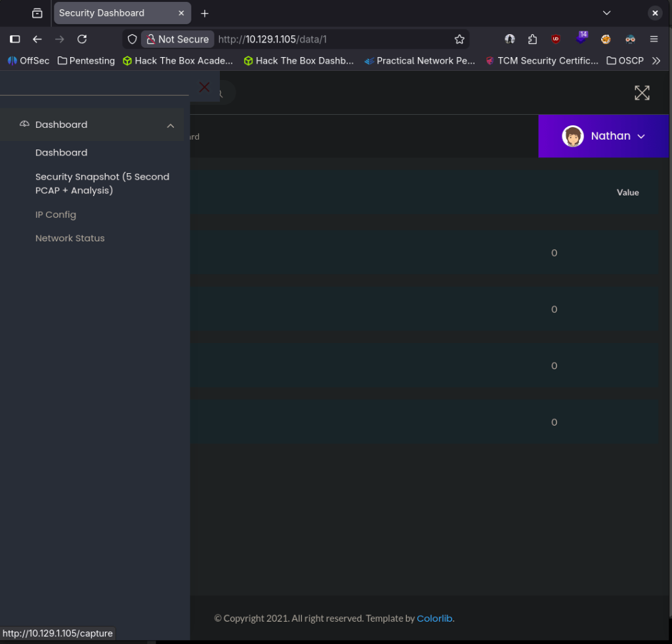Click the fullscreen expand arrows icon

coord(641,93)
